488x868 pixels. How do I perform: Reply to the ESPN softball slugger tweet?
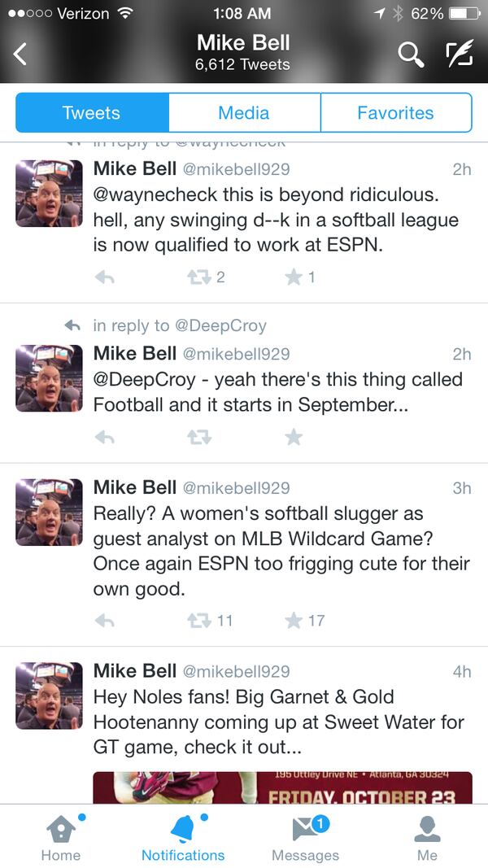pyautogui.click(x=104, y=621)
